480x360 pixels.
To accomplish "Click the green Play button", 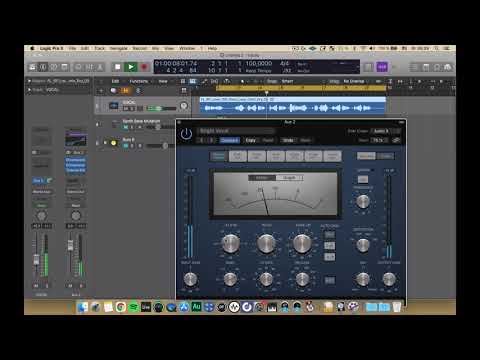I will click(x=131, y=67).
